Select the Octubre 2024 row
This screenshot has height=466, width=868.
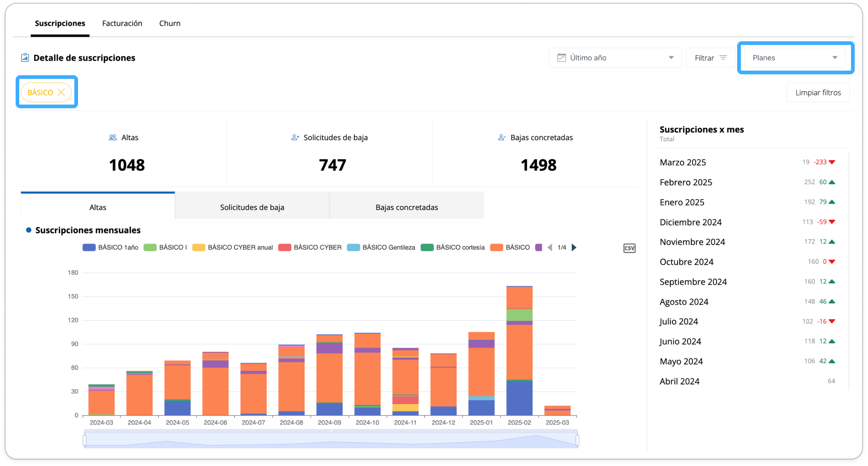click(x=747, y=262)
